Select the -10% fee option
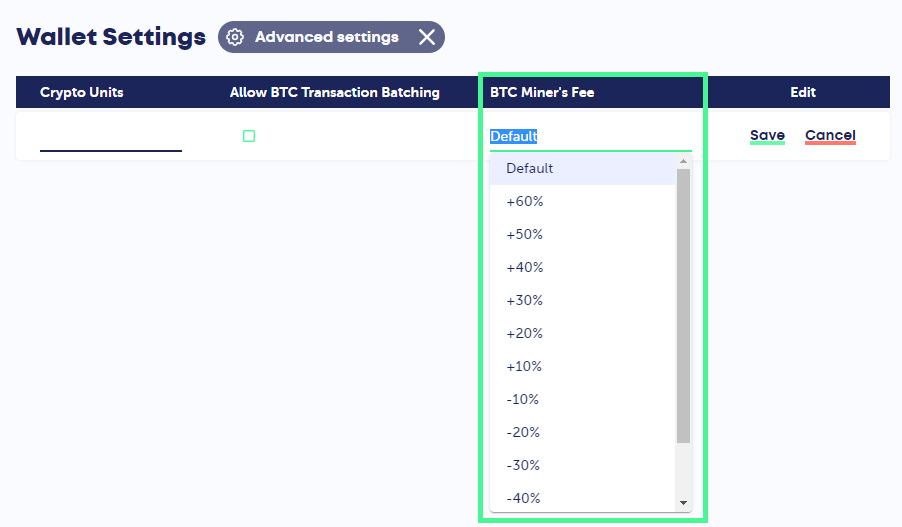This screenshot has width=902, height=527. 522,399
